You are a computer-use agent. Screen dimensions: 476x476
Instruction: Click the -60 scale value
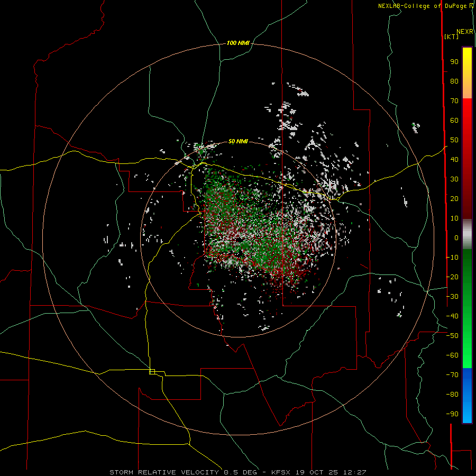click(452, 355)
